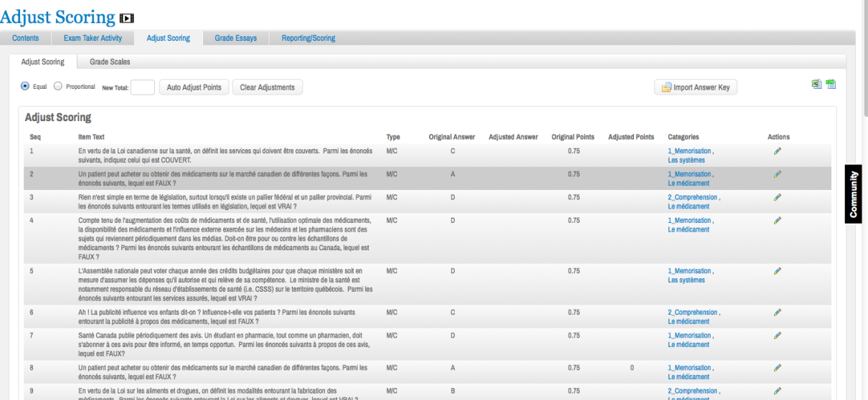This screenshot has width=868, height=400.
Task: Open 2_Comprehension category link in row 6
Action: tap(692, 313)
